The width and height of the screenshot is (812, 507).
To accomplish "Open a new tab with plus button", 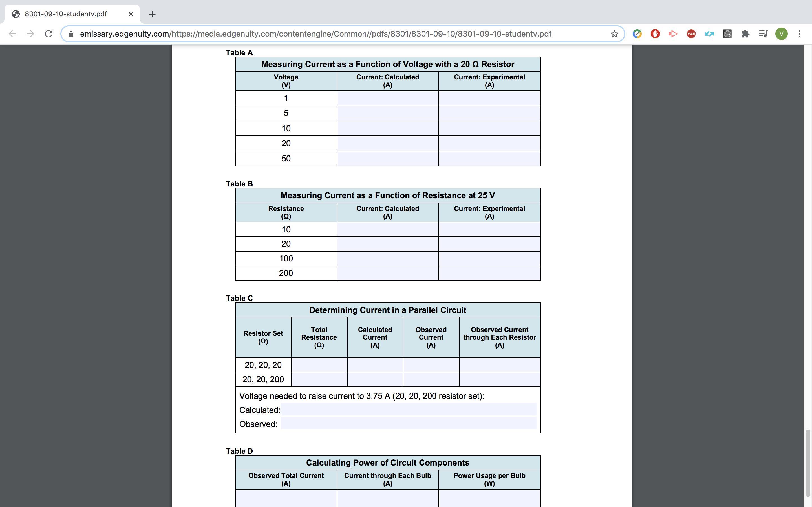I will (x=152, y=14).
